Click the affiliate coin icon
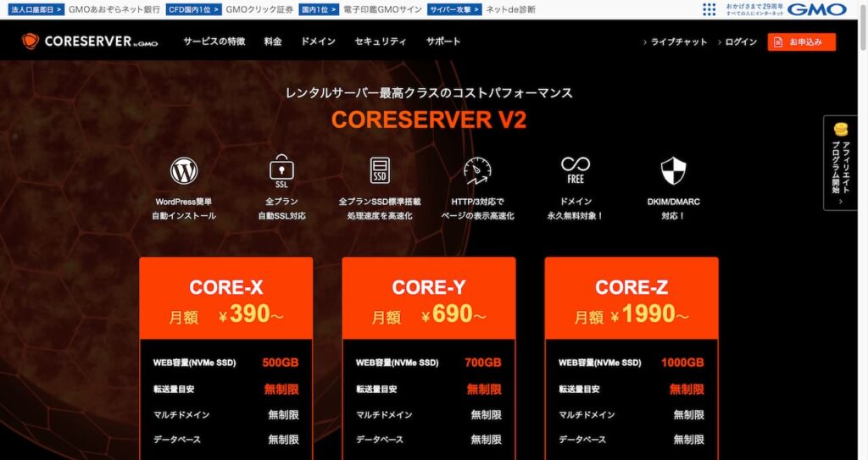Viewport: 868px width, 460px height. pyautogui.click(x=840, y=130)
